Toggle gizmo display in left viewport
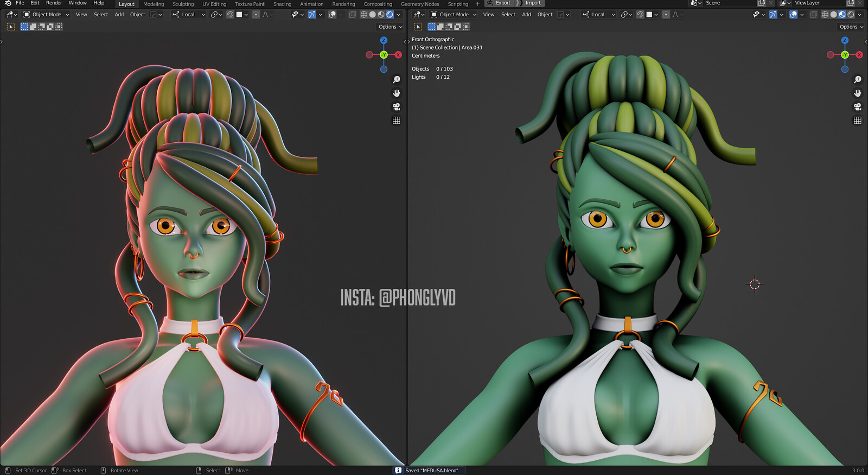Image resolution: width=868 pixels, height=475 pixels. coord(311,15)
